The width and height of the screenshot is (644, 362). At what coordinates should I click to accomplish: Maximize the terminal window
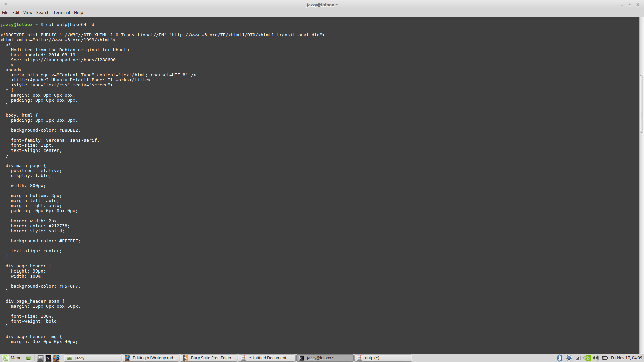pyautogui.click(x=630, y=5)
